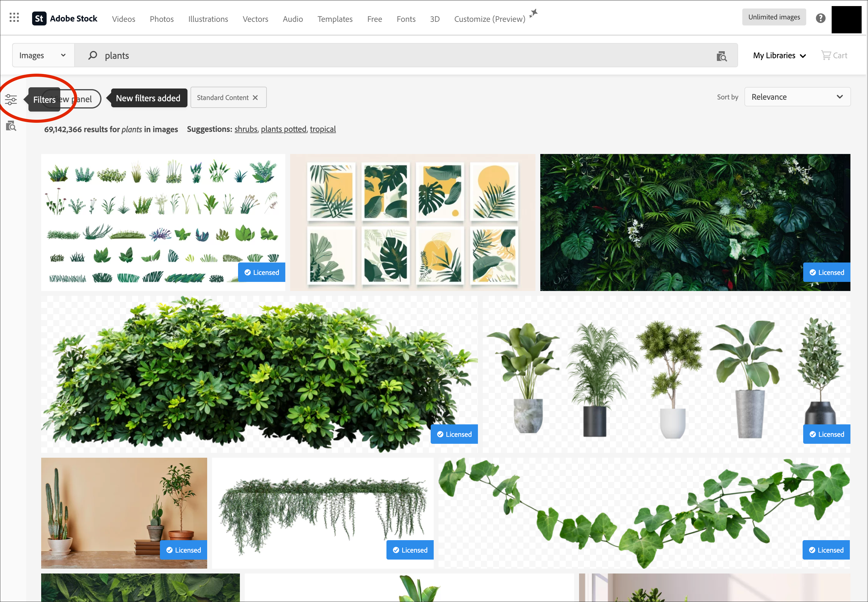Open the shopping Cart

coord(834,55)
